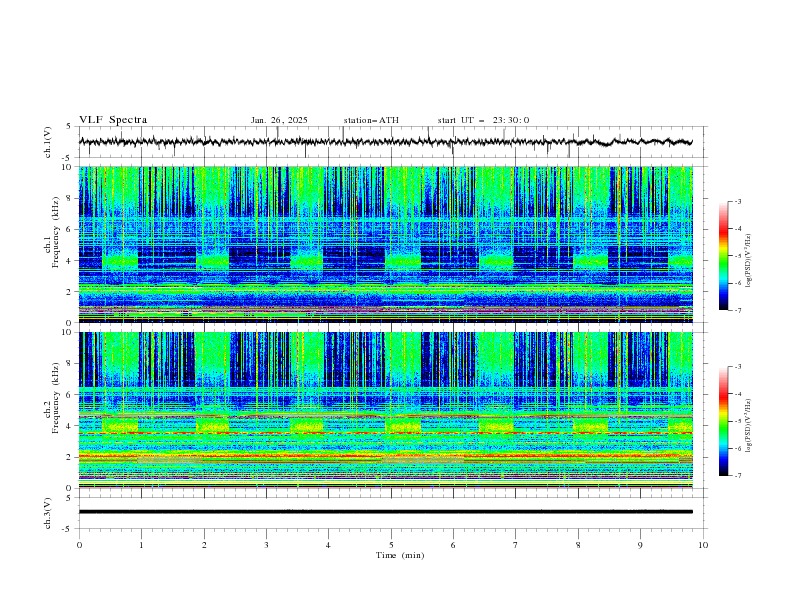Viewport: 792px width, 612px height.
Task: Click the "station=ATH" header label
Action: [x=371, y=120]
